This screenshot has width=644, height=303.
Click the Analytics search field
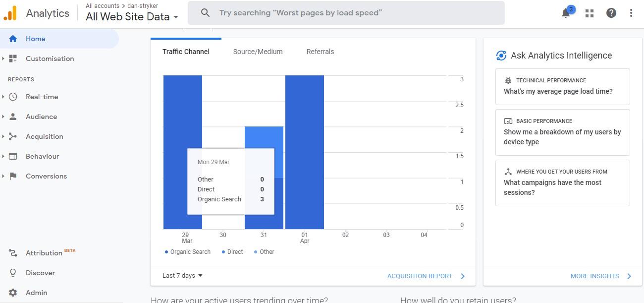point(346,13)
